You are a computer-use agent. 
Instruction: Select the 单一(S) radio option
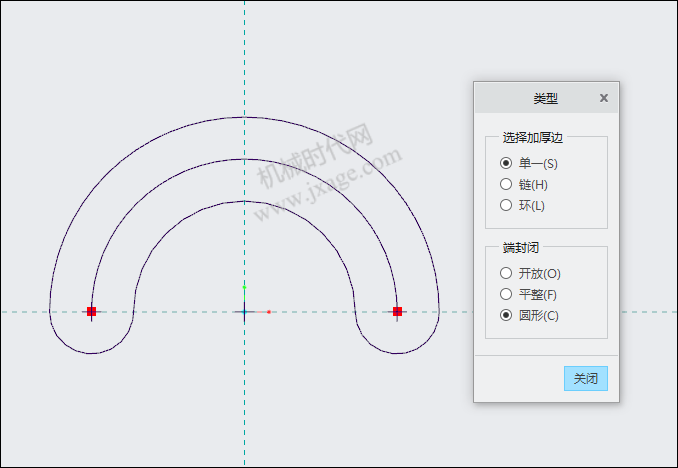[x=506, y=163]
